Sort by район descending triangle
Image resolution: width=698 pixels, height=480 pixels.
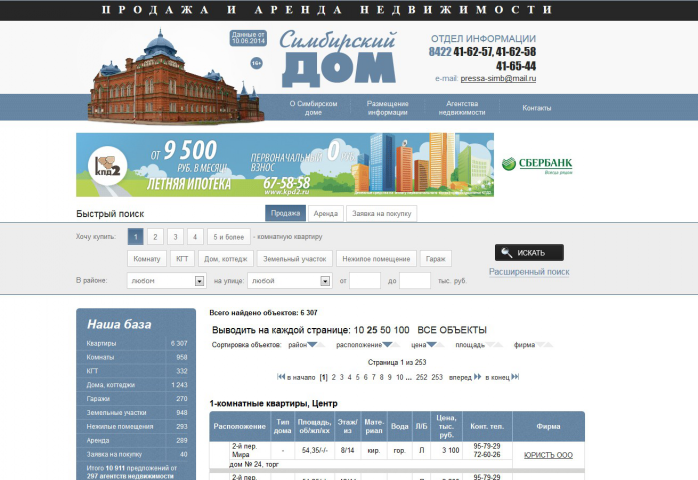coord(312,344)
